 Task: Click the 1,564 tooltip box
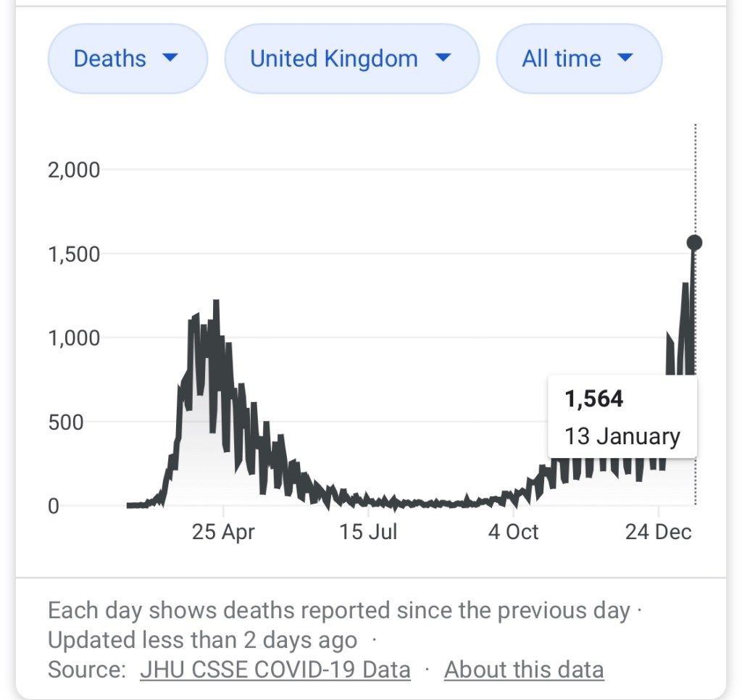pos(622,417)
